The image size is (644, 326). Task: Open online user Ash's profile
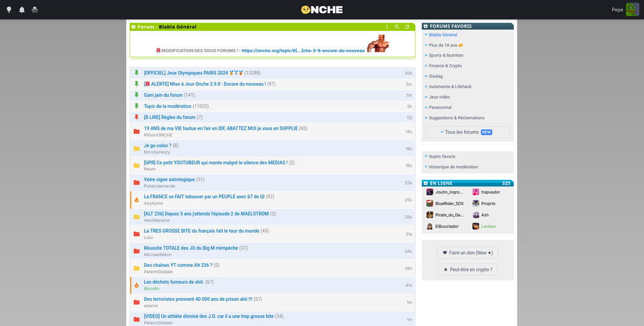coord(485,215)
